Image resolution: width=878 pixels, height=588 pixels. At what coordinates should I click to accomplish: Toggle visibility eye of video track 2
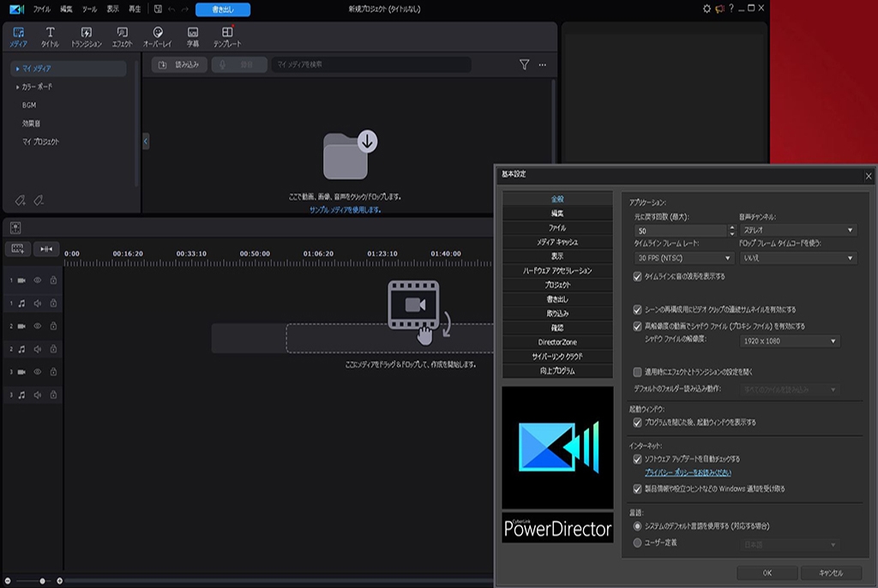point(38,326)
